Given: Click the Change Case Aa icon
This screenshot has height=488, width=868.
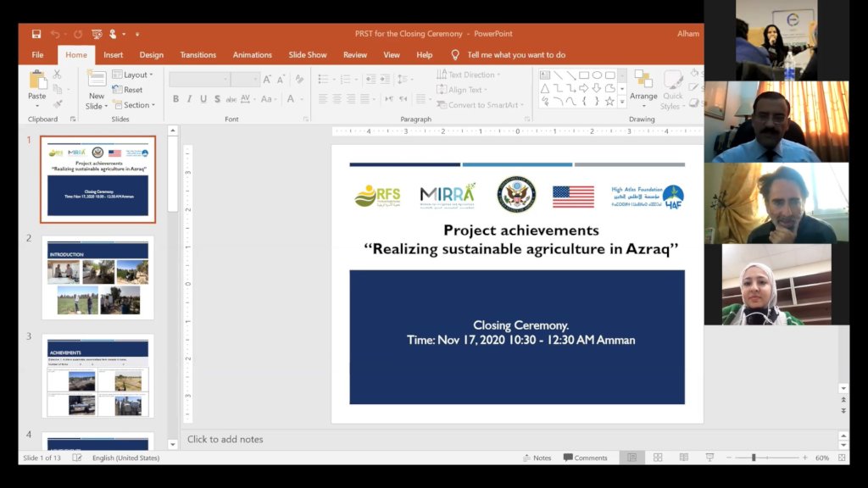Looking at the screenshot, I should (266, 99).
